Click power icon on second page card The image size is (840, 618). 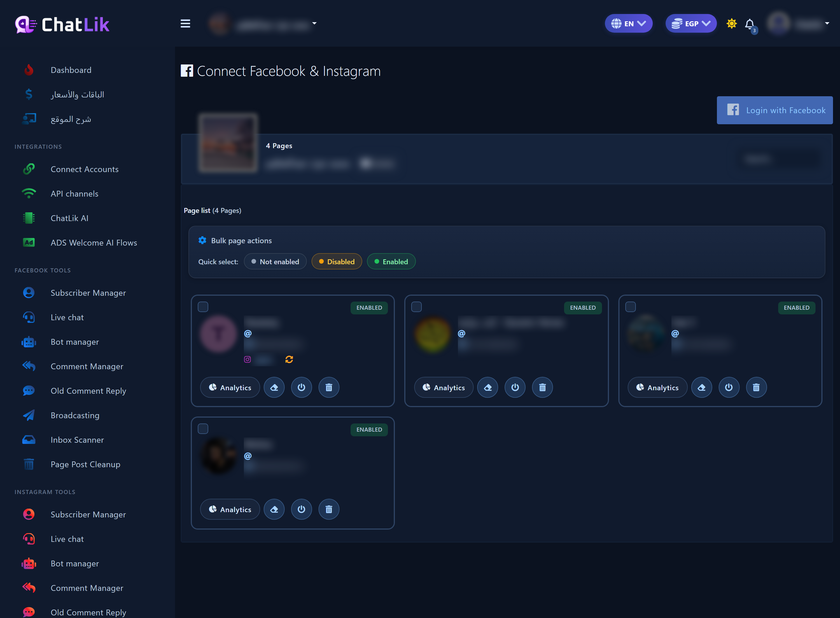pyautogui.click(x=515, y=388)
